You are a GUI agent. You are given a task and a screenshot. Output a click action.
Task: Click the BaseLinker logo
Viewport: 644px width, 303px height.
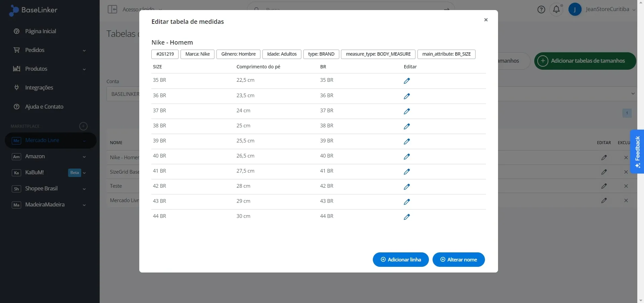pos(33,10)
